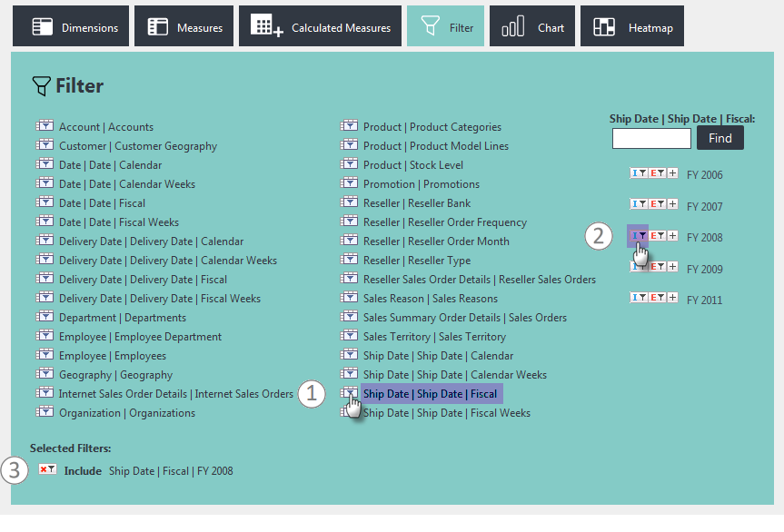The width and height of the screenshot is (784, 532).
Task: Click the Include filter icon for FY 2008
Action: (x=639, y=235)
